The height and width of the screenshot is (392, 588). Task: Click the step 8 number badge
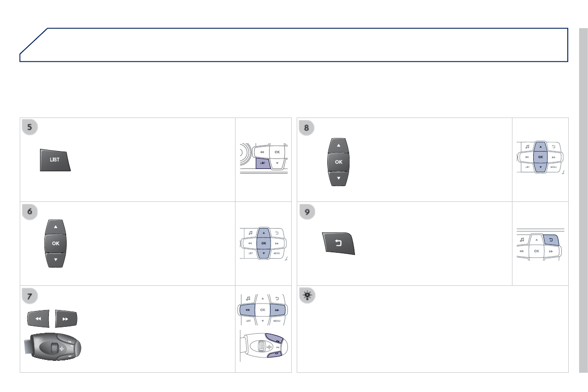[307, 128]
